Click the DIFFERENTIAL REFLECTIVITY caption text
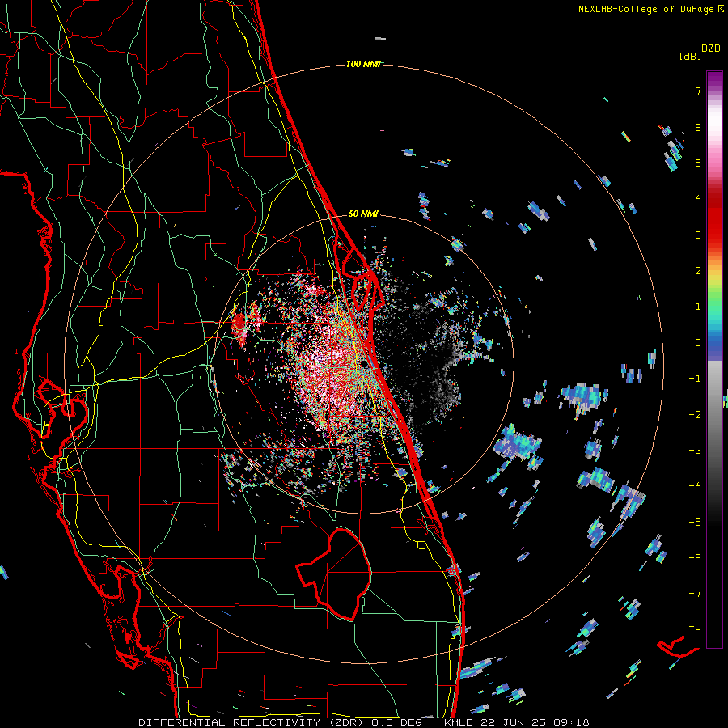Screen dimensions: 728x728 pos(230,722)
